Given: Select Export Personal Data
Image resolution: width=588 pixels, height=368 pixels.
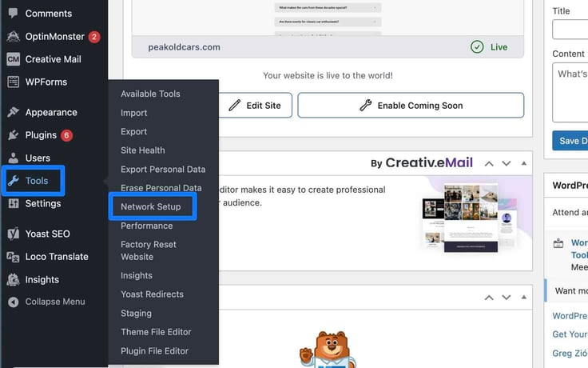Looking at the screenshot, I should 163,170.
